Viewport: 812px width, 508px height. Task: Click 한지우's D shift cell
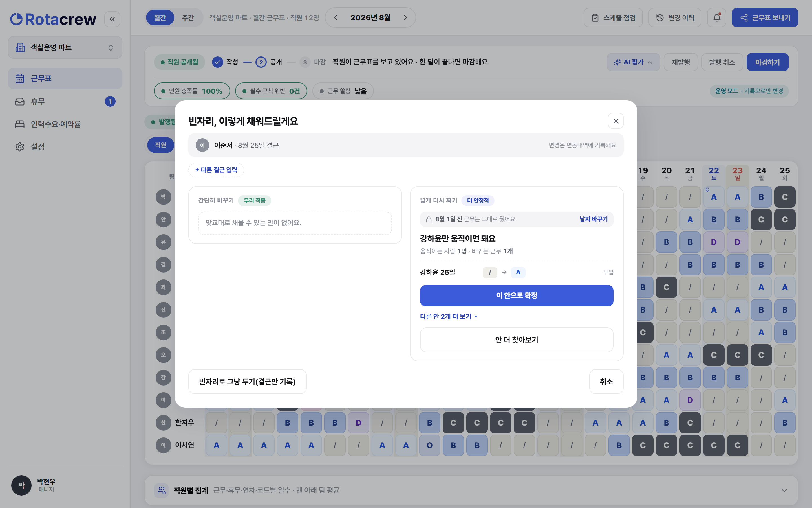point(358,423)
